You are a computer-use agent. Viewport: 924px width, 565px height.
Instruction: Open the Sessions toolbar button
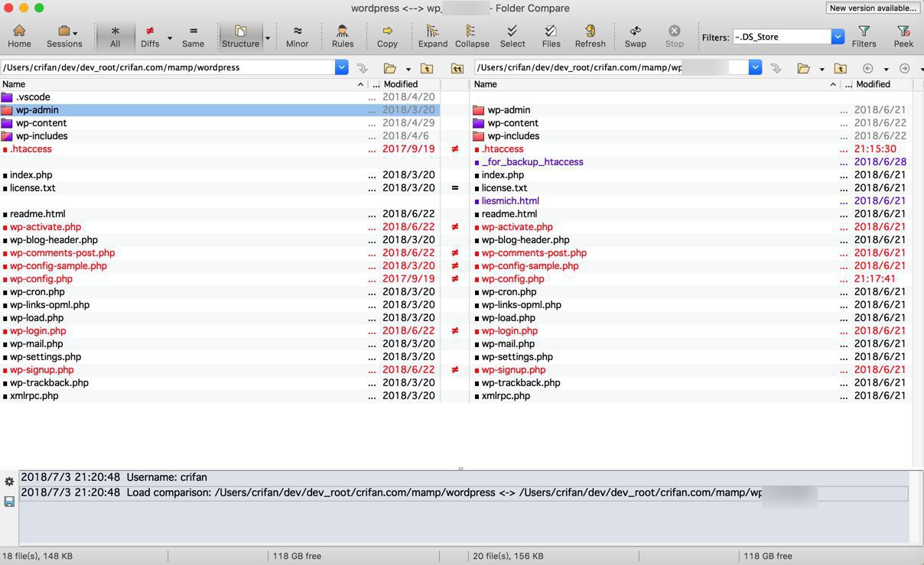tap(64, 36)
